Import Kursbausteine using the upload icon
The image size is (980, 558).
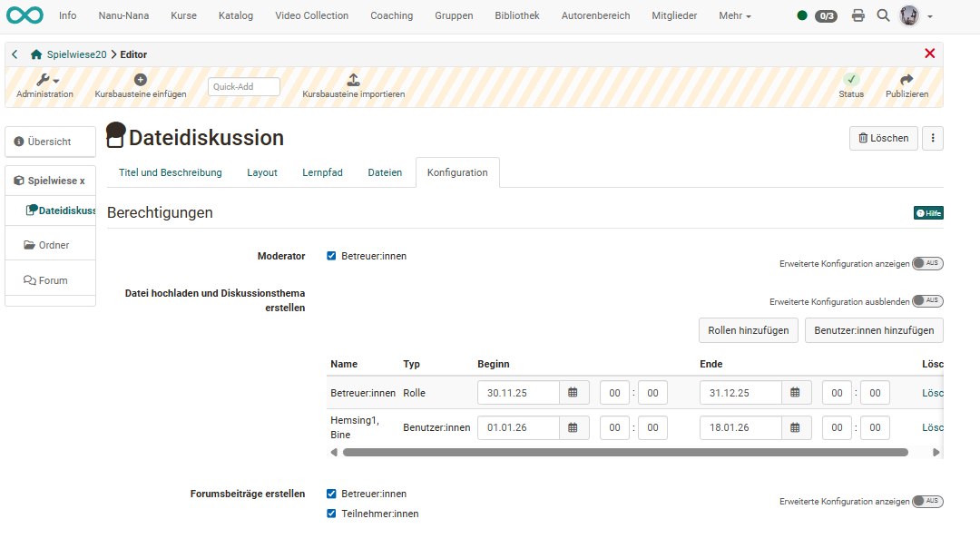coord(353,80)
